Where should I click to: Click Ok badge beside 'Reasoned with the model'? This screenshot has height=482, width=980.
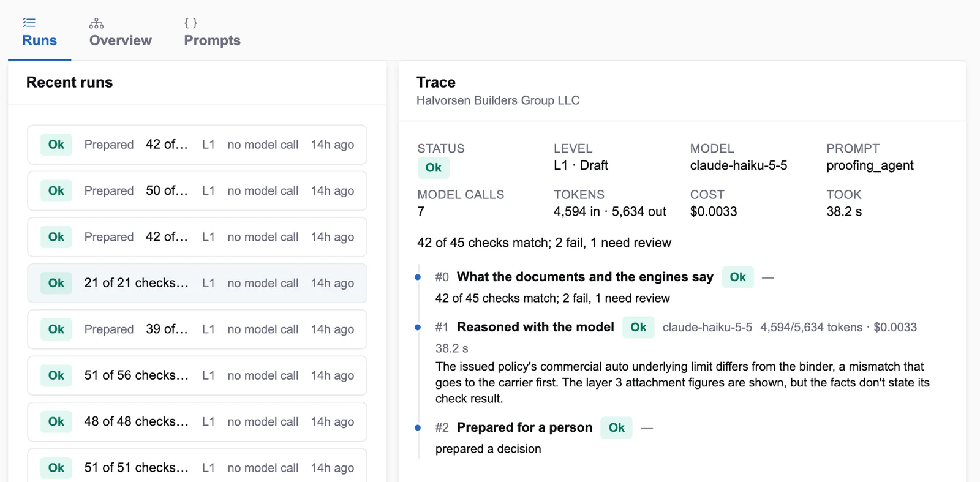point(638,327)
